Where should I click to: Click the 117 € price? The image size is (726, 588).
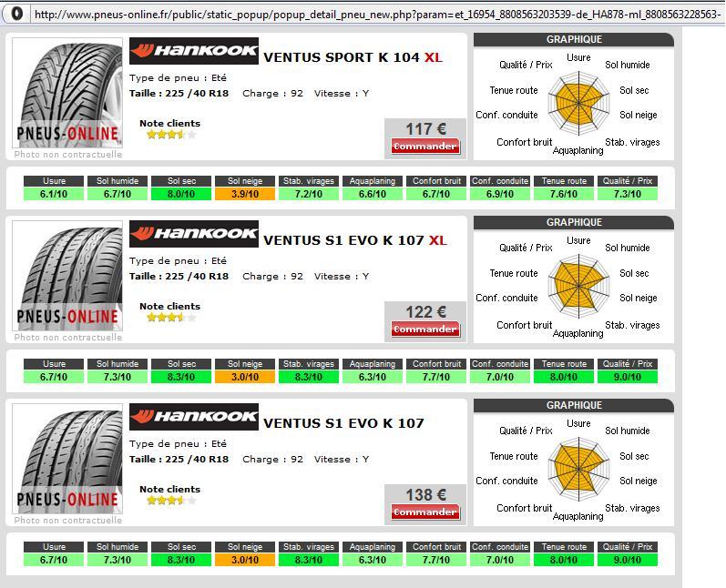tap(425, 128)
